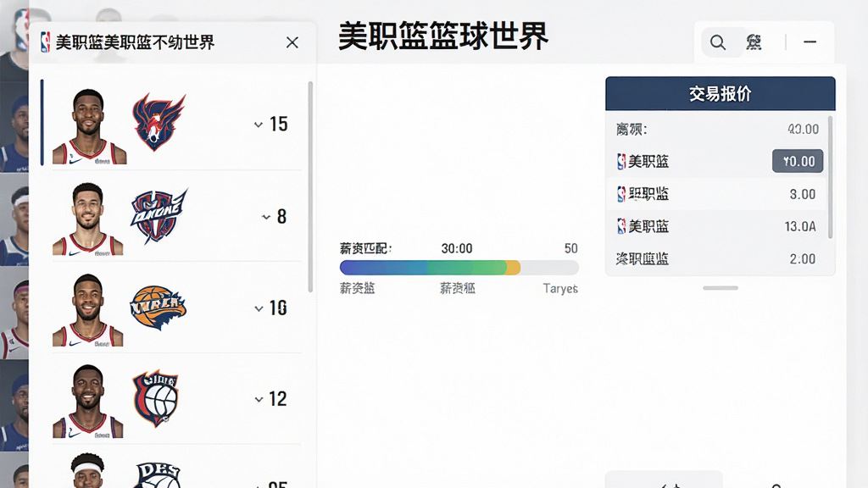Click the search magnifier icon
Viewport: 868px width, 488px height.
pyautogui.click(x=717, y=42)
